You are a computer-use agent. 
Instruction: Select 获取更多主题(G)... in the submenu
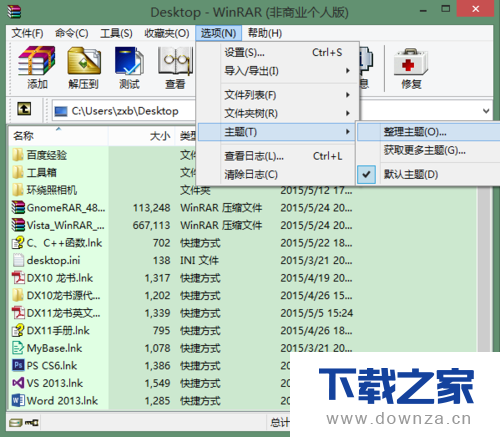428,150
